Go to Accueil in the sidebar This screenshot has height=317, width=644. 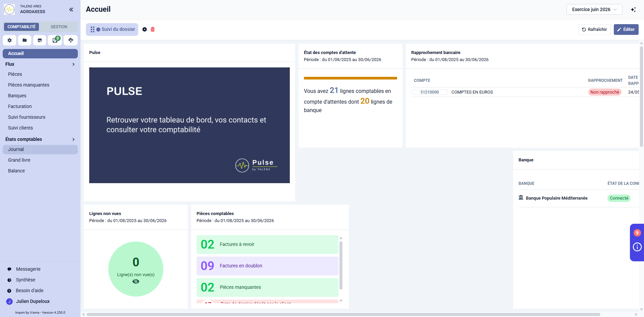click(40, 53)
